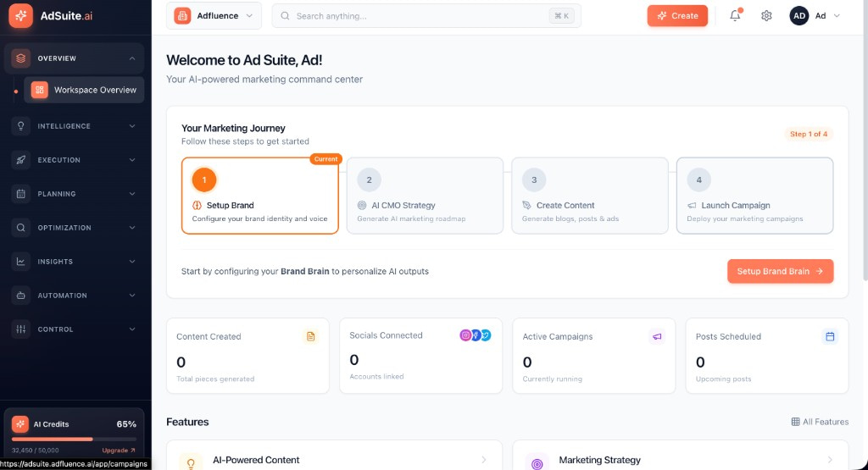
Task: Expand the Execution section chevron
Action: pyautogui.click(x=132, y=160)
